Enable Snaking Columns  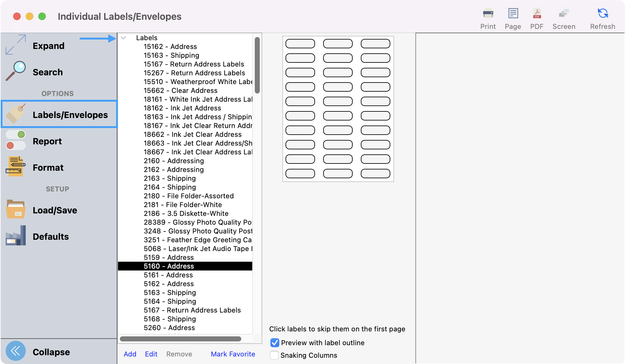[274, 355]
